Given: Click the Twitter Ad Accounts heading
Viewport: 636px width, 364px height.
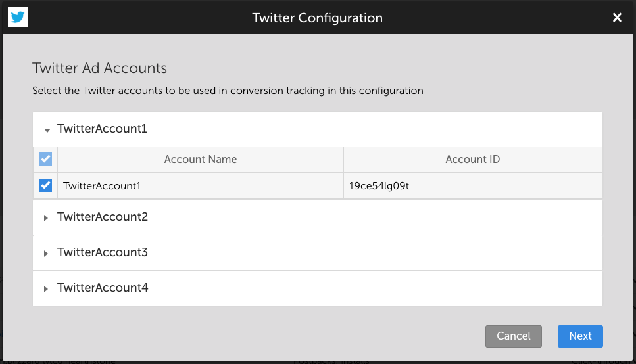Looking at the screenshot, I should point(99,68).
